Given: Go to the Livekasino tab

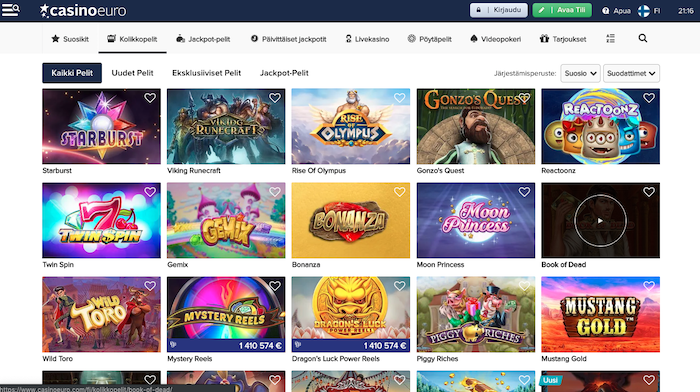Looking at the screenshot, I should [367, 39].
